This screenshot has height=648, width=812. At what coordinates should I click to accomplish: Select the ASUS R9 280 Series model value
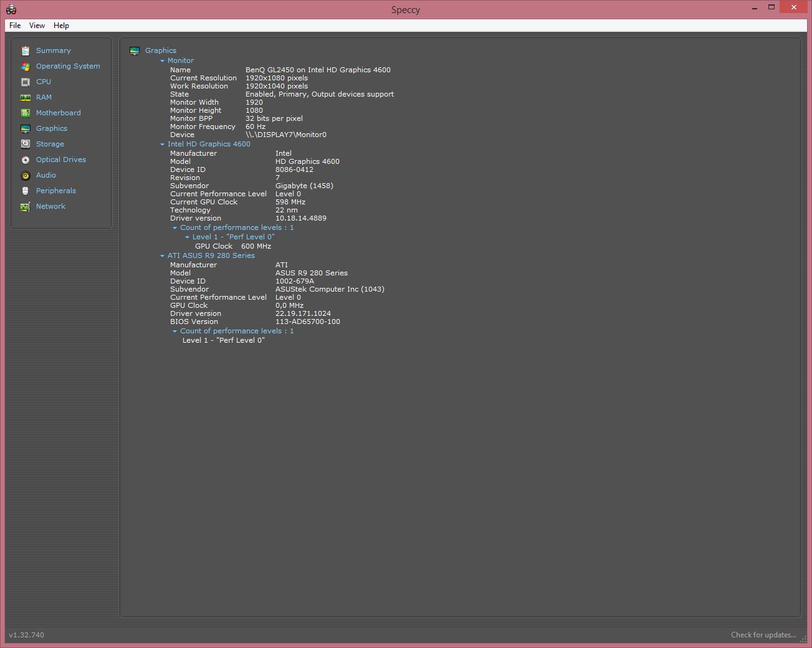click(312, 273)
